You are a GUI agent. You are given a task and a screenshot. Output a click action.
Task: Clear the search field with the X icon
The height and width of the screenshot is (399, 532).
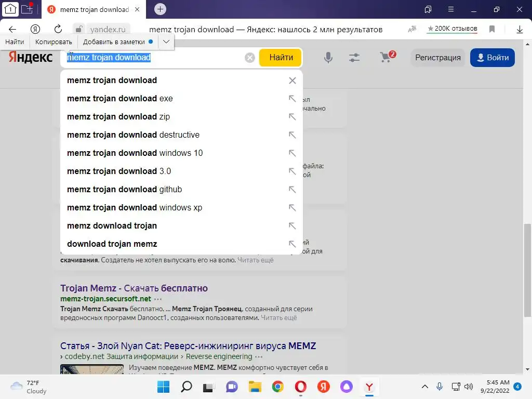click(x=250, y=58)
